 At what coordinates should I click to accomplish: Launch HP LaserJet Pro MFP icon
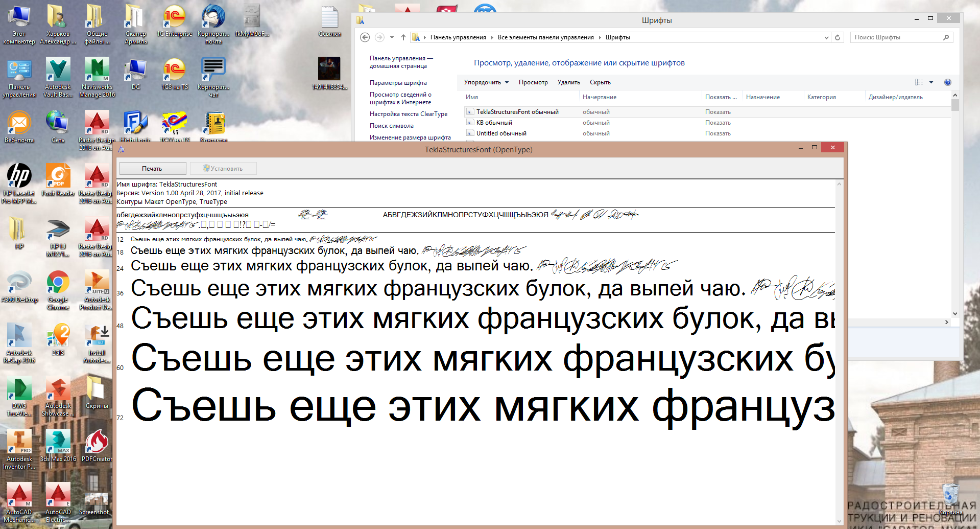19,183
